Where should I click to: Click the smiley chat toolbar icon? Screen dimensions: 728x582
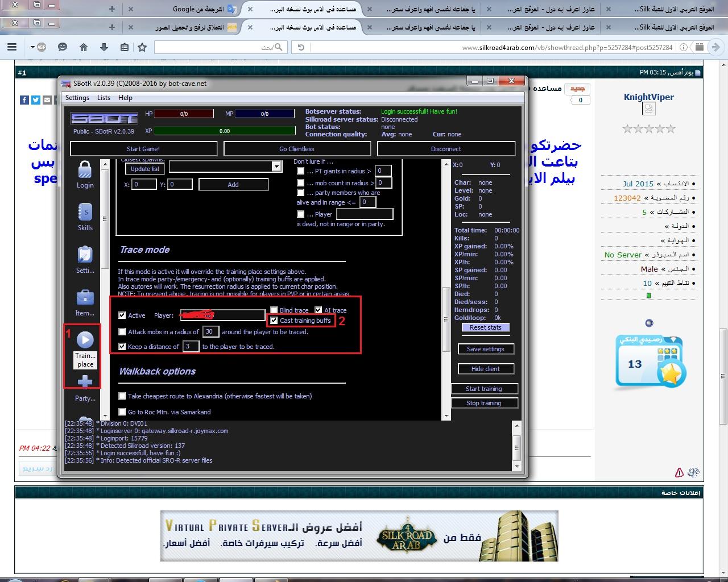(63, 47)
